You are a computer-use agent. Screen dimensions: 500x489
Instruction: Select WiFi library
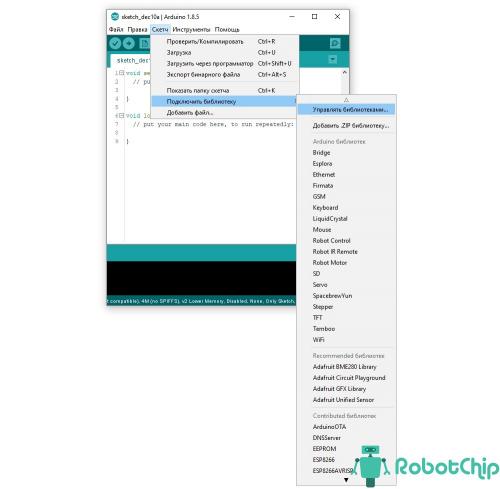point(346,340)
